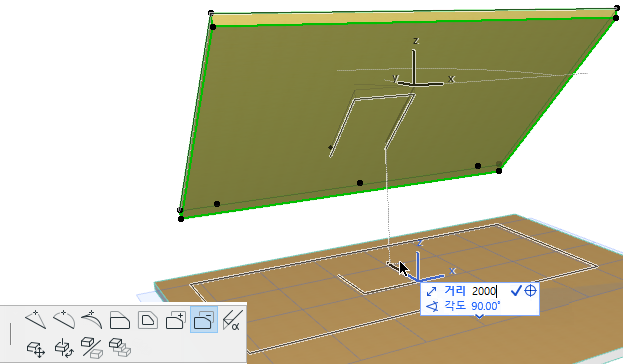Screen dimensions: 623x364
Task: Select the Add to Polygon plus icon
Action: pos(176,320)
